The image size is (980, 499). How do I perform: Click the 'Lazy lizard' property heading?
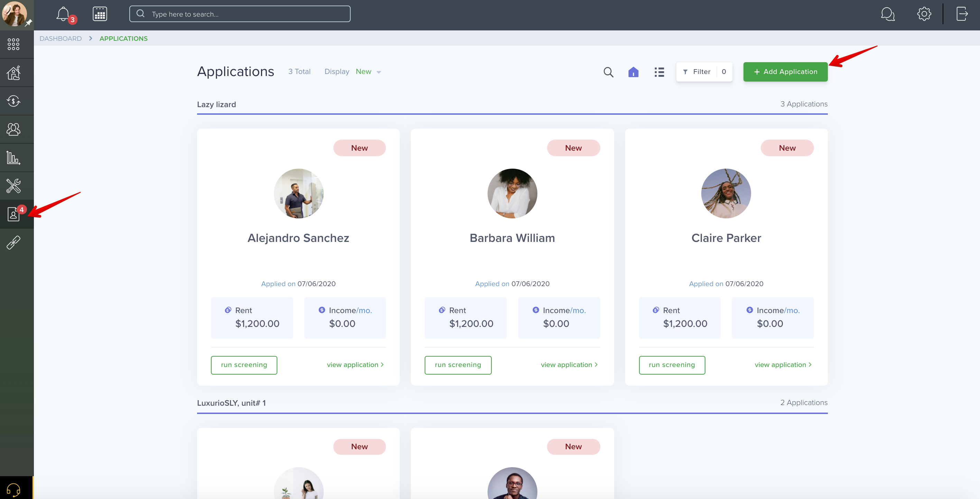(x=216, y=104)
